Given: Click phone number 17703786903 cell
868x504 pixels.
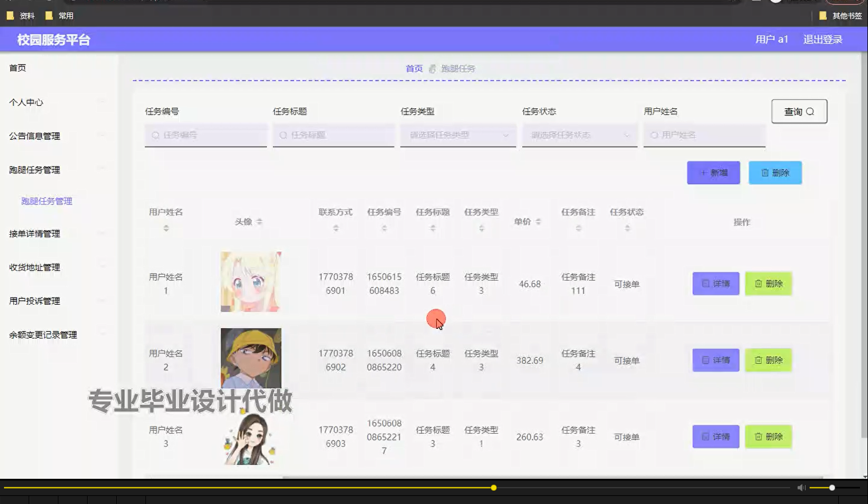Looking at the screenshot, I should pos(336,436).
